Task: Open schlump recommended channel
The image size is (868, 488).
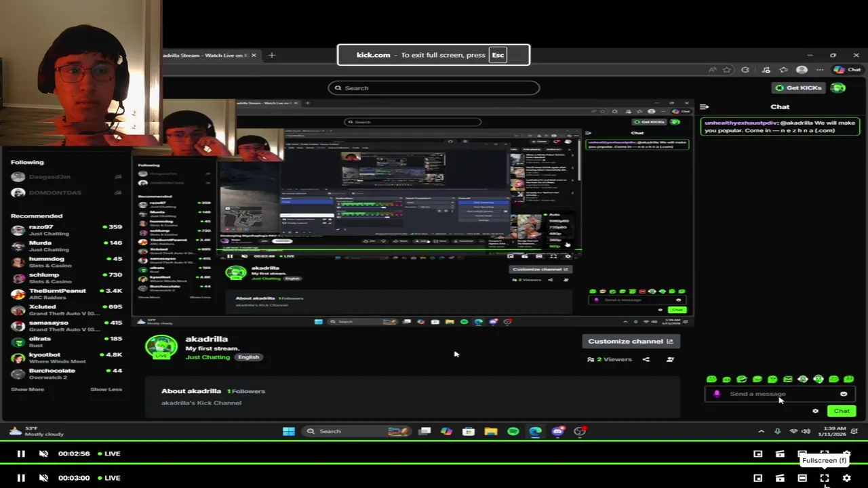Action: (x=66, y=278)
